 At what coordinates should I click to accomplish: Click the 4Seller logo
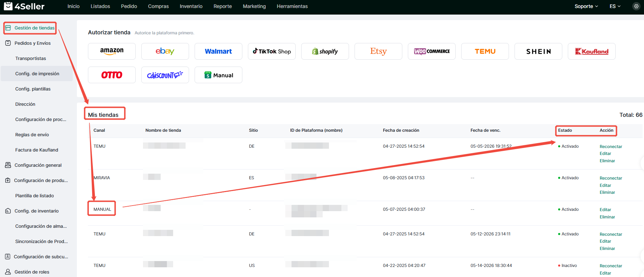coord(24,6)
